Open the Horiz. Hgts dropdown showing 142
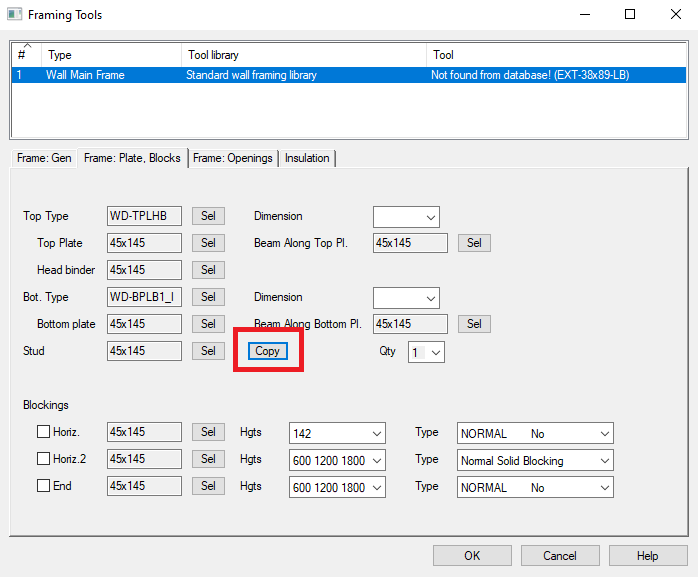This screenshot has height=577, width=698. tap(337, 433)
